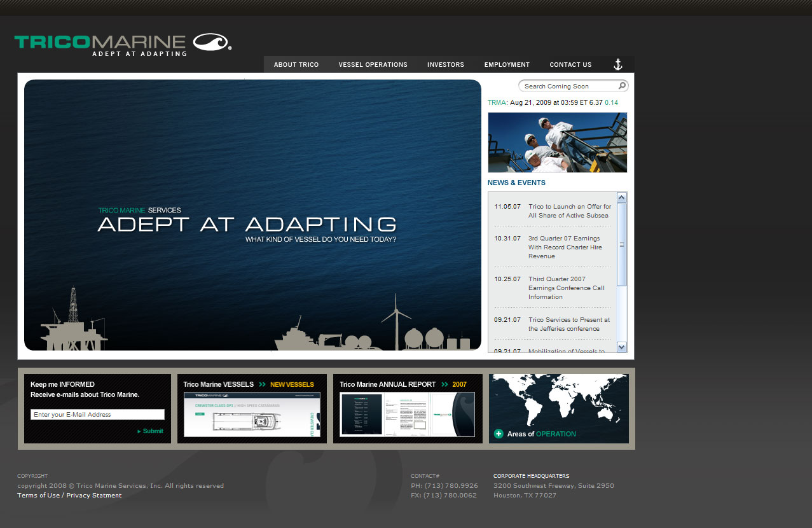
Task: Go to the Investors section
Action: pos(446,64)
